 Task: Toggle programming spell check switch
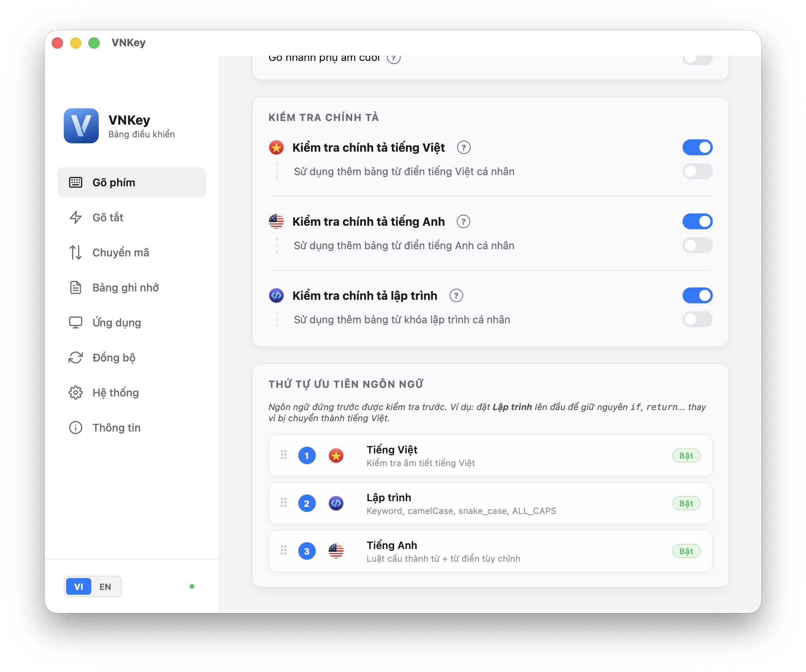(x=697, y=295)
